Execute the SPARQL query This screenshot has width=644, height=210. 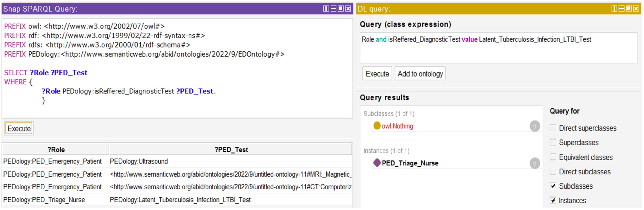(19, 129)
